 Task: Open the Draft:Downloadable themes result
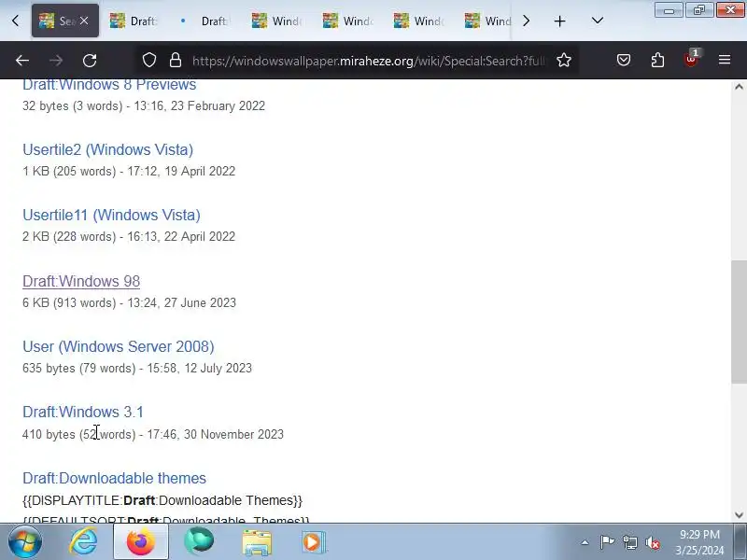tap(114, 478)
